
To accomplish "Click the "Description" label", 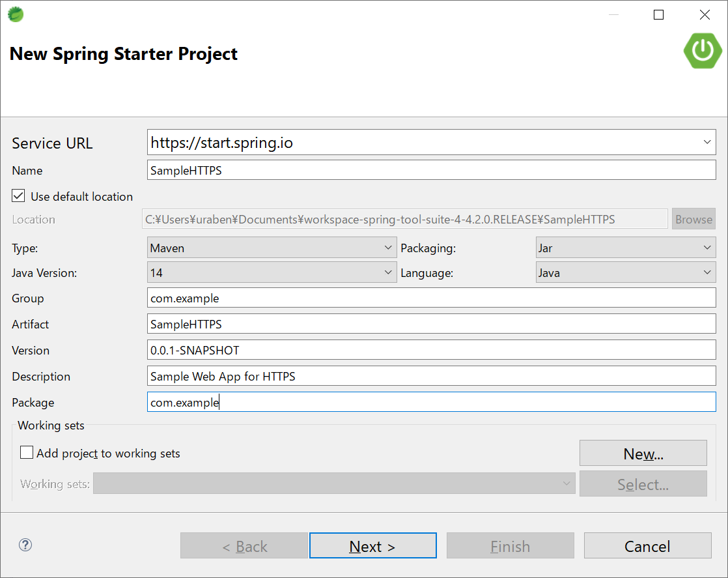I will pos(41,377).
